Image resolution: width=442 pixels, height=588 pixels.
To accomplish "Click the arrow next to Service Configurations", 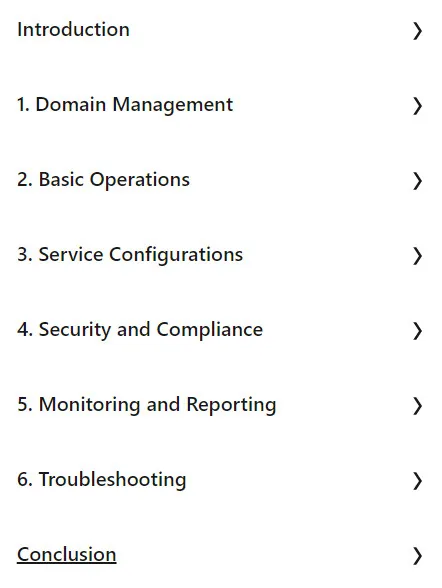I will coord(417,256).
